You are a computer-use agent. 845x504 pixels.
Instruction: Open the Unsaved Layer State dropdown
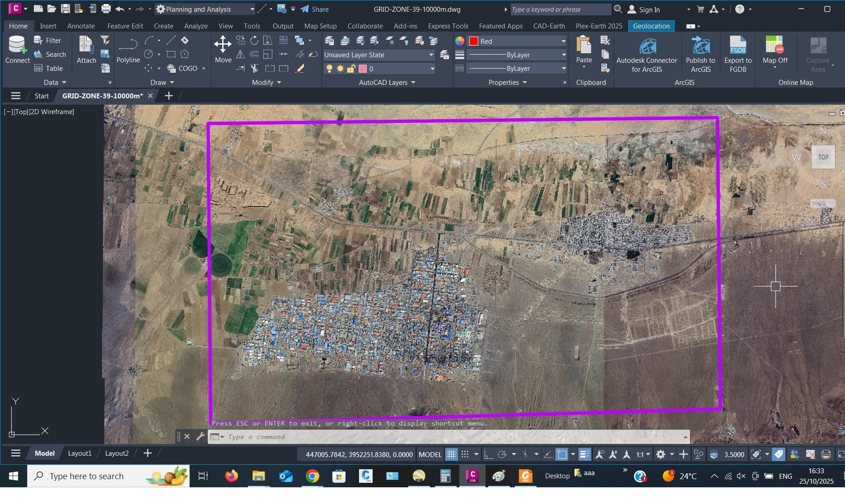coord(378,55)
